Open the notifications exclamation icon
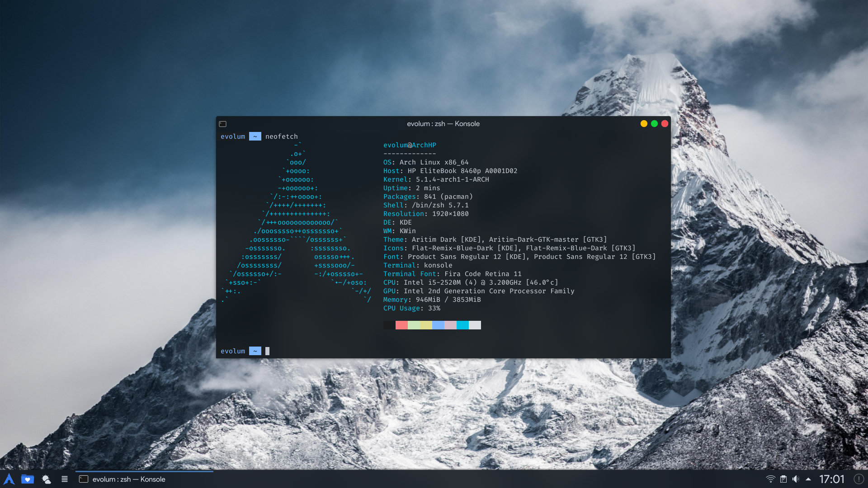 [859, 479]
